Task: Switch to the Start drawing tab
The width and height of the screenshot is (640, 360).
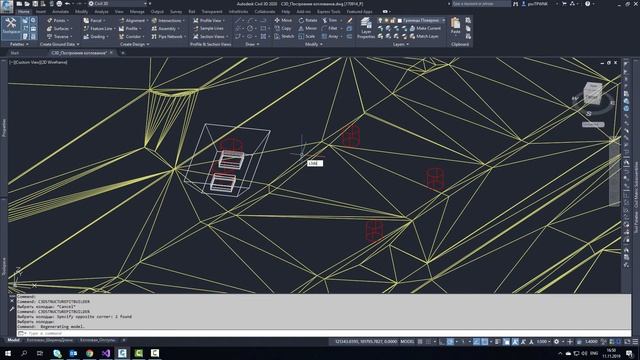Action: [15, 53]
